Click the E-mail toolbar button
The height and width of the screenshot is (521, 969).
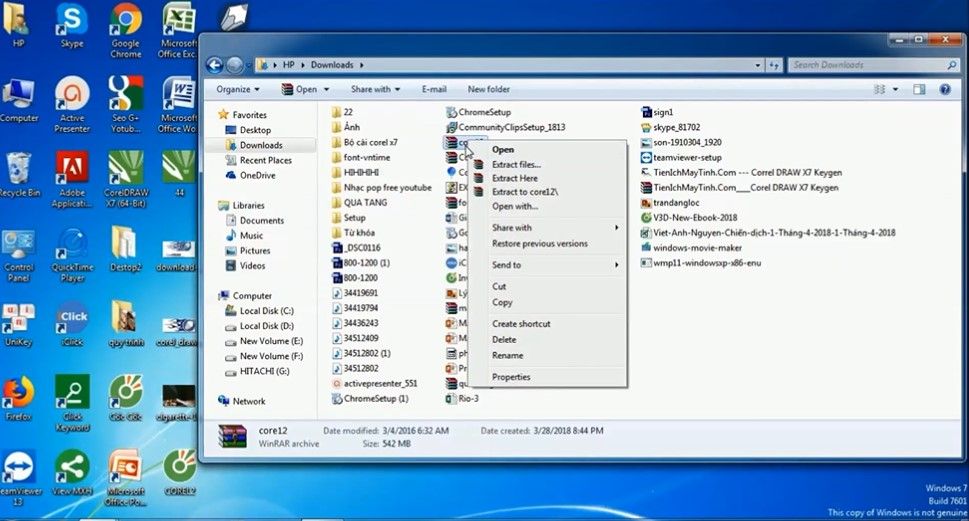(434, 90)
